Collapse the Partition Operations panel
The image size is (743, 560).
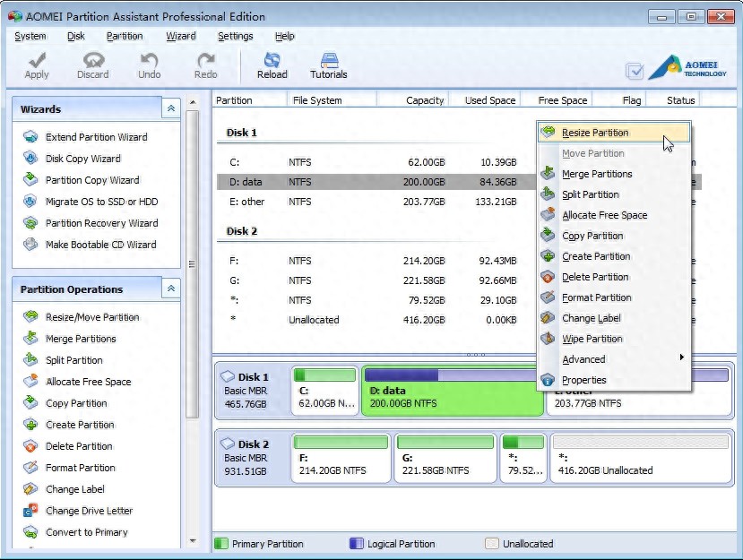click(170, 289)
